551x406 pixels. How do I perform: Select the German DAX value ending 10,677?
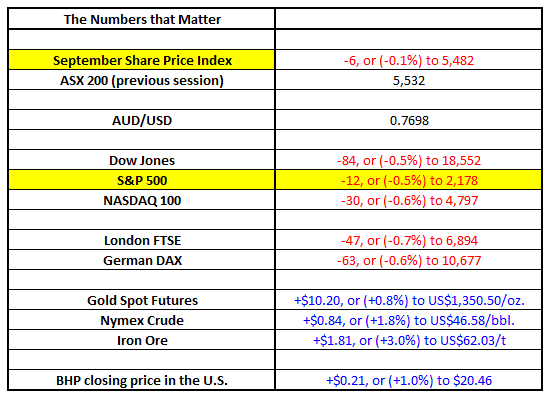(409, 260)
